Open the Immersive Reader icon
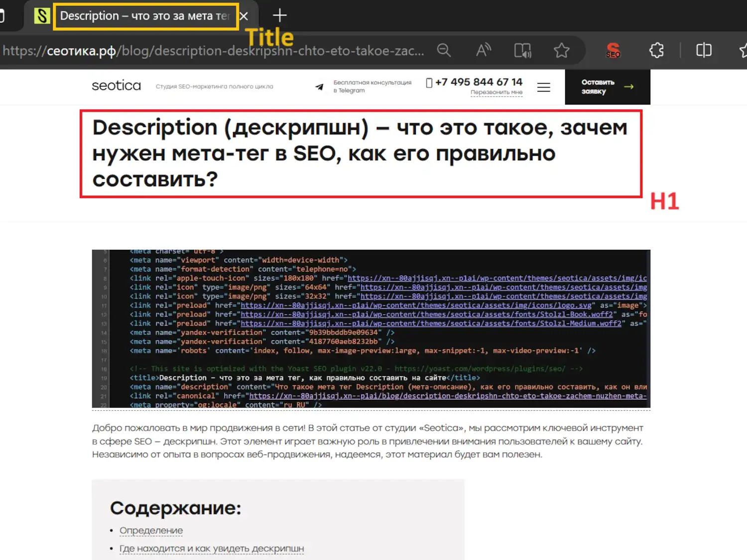747x560 pixels. coord(522,50)
